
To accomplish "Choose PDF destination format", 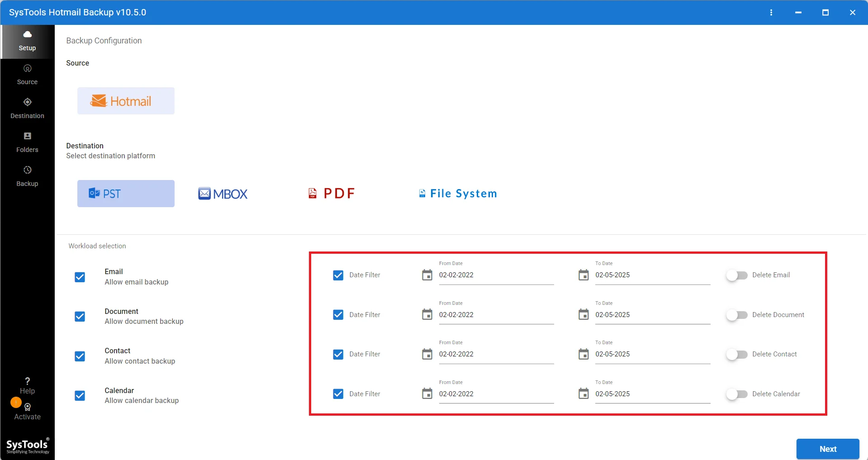I will 332,194.
